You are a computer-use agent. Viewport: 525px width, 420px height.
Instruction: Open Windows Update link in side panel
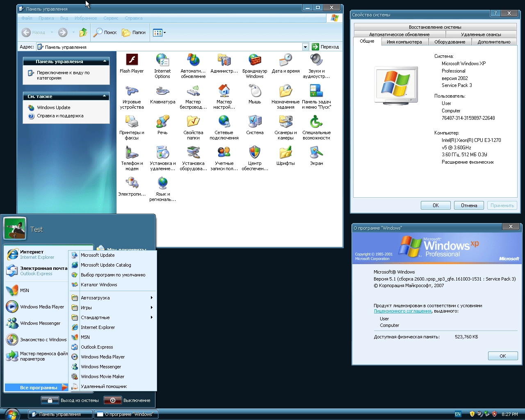coord(54,107)
